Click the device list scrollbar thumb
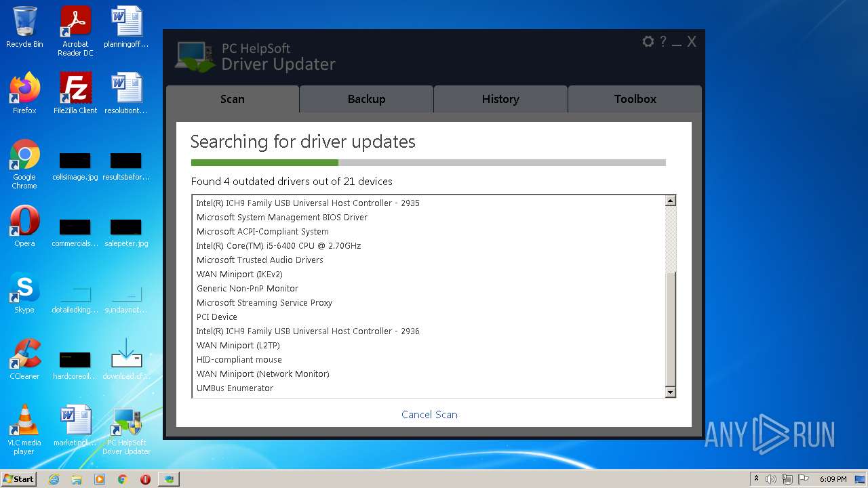The width and height of the screenshot is (868, 488). 670,328
